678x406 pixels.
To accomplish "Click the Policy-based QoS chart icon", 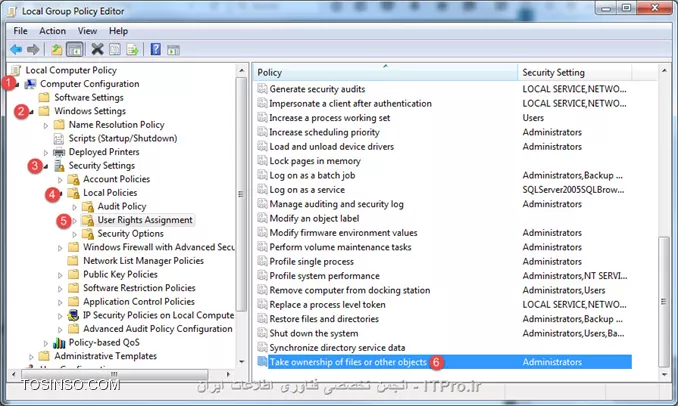I will [x=59, y=343].
